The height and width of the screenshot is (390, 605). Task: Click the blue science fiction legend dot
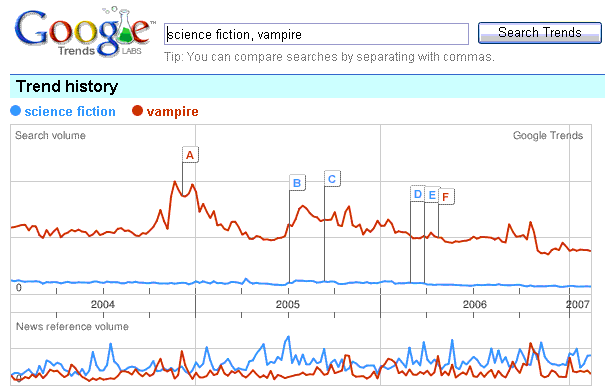[15, 111]
